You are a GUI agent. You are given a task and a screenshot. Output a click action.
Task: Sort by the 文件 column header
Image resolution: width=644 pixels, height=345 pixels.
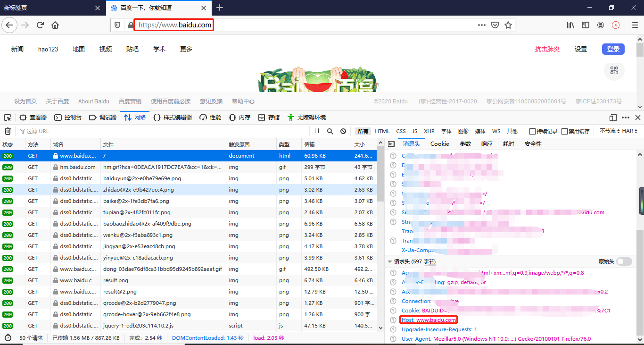(x=163, y=144)
